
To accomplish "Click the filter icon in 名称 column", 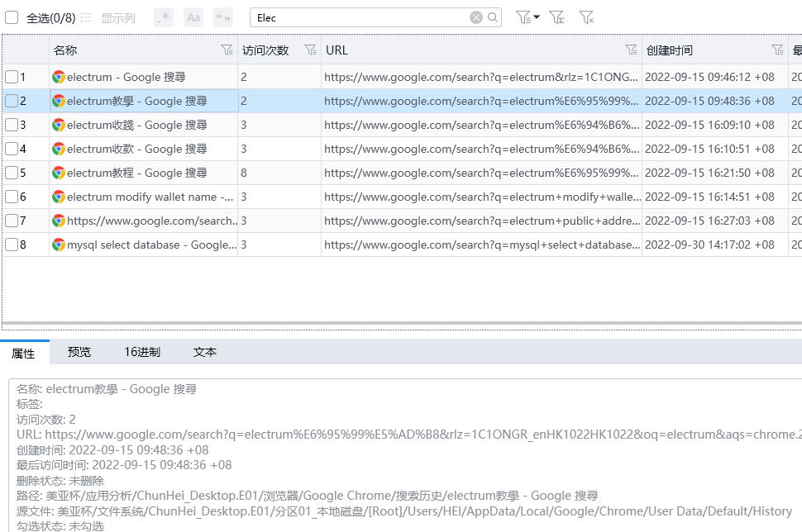I will coord(227,50).
